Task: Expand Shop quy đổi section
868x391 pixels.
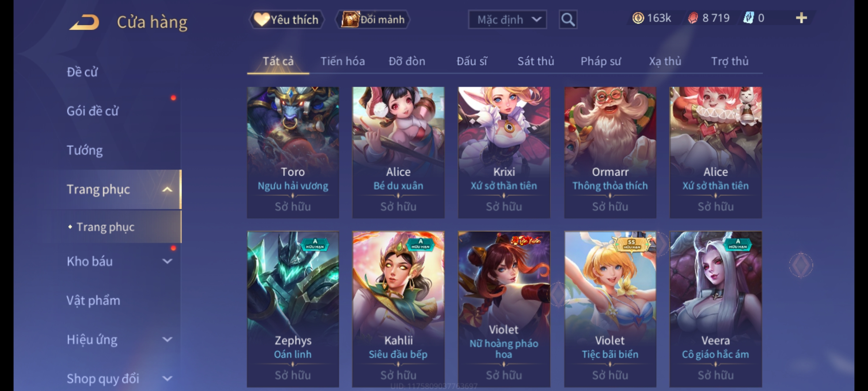Action: pyautogui.click(x=167, y=379)
